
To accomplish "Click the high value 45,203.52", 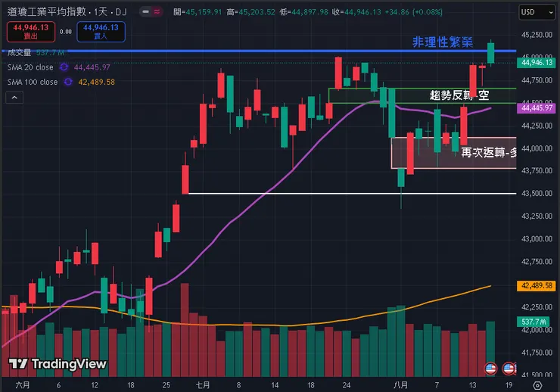I will click(x=257, y=12).
